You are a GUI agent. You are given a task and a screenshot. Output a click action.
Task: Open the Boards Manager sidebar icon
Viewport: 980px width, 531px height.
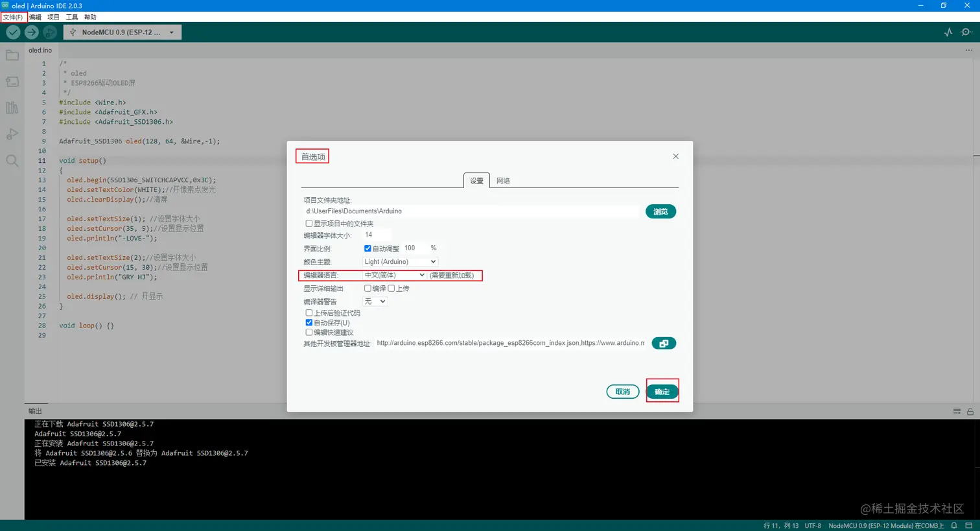pyautogui.click(x=12, y=82)
